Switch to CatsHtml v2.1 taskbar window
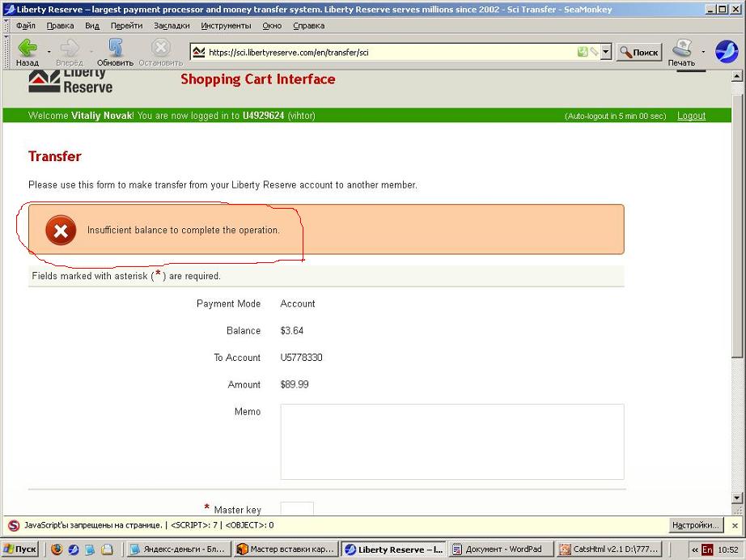 pos(610,549)
